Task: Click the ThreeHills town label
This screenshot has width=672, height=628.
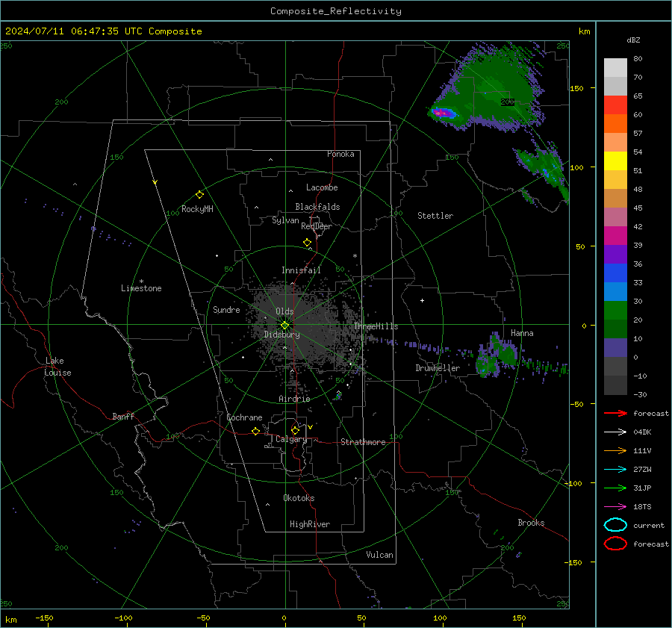Action: (x=376, y=326)
